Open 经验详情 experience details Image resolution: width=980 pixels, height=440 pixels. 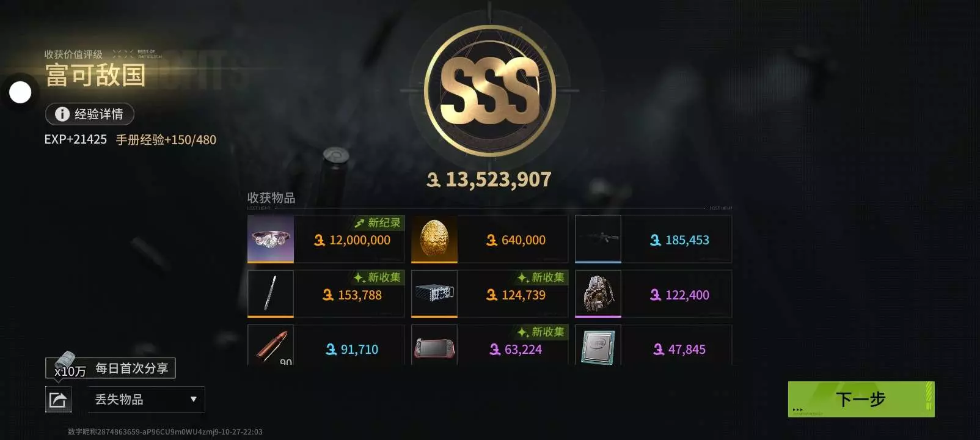click(x=90, y=114)
